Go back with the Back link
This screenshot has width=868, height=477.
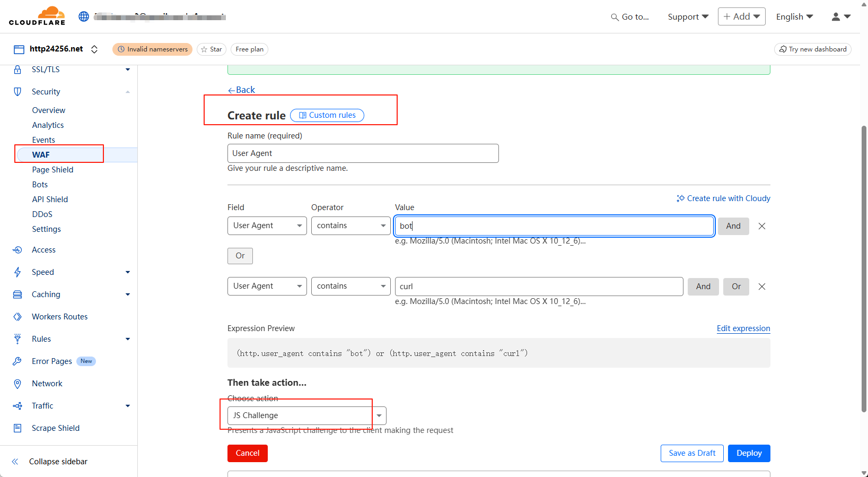pyautogui.click(x=241, y=90)
